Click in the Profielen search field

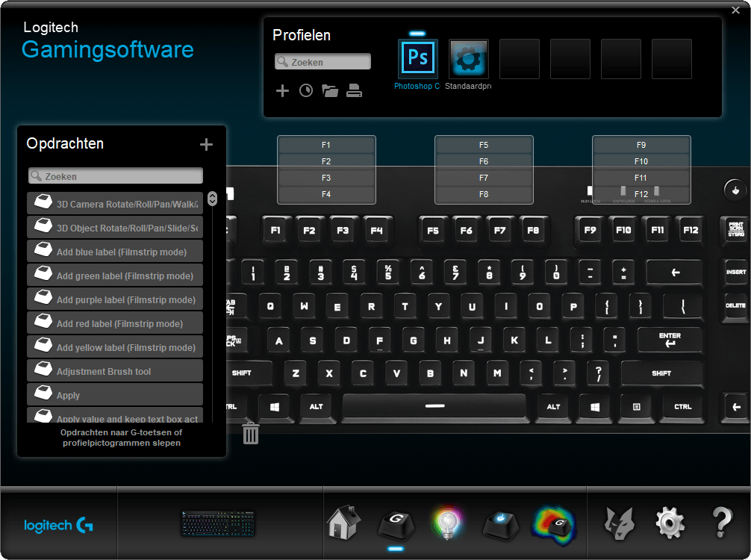point(322,62)
